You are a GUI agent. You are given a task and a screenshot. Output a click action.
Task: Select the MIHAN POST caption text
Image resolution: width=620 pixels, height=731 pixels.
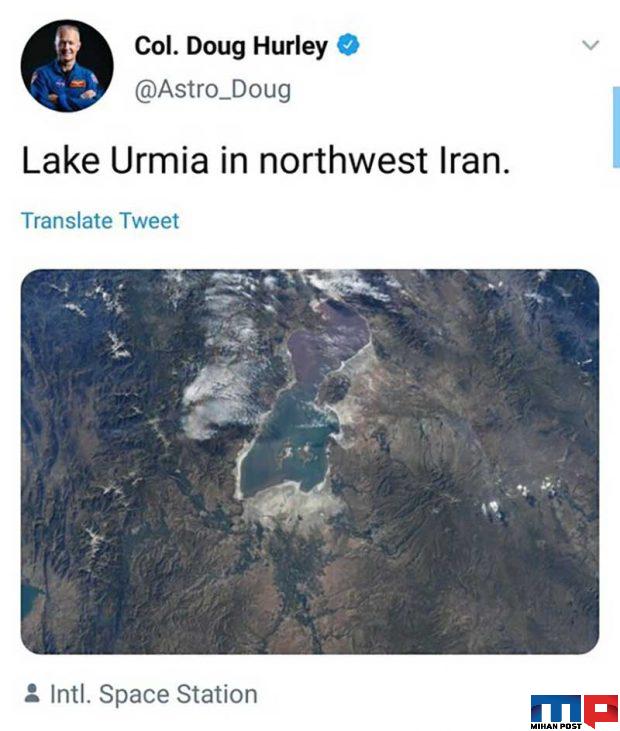tap(556, 726)
